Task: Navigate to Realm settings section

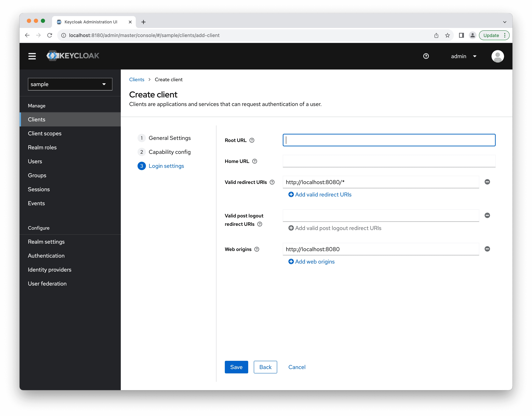Action: 46,242
